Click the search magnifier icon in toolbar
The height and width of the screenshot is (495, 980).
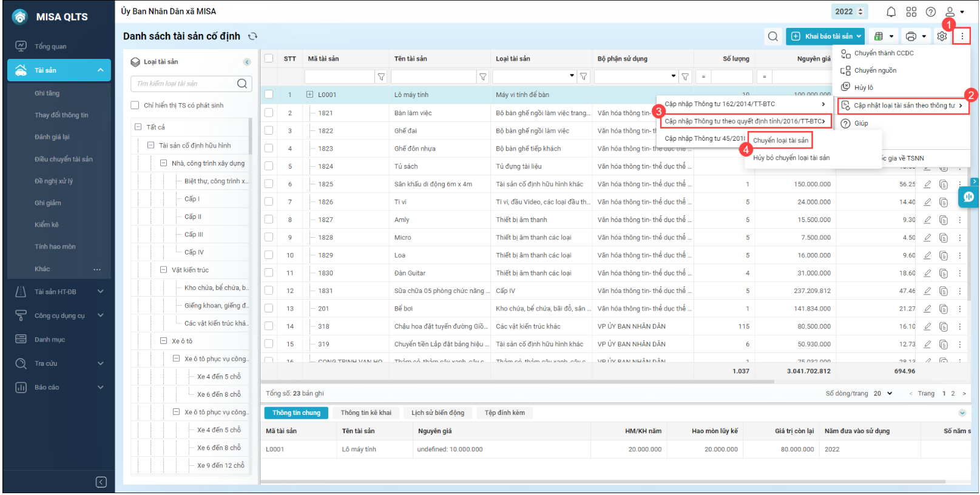tap(772, 36)
